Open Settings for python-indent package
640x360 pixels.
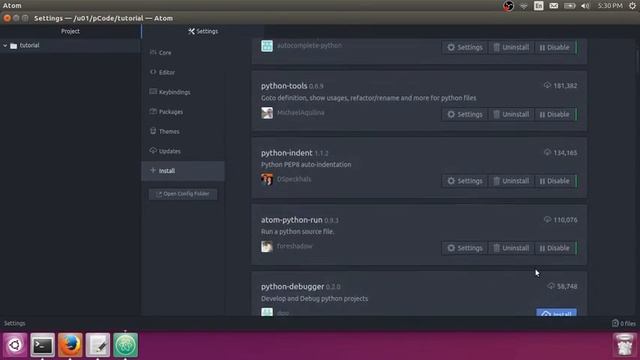click(465, 181)
